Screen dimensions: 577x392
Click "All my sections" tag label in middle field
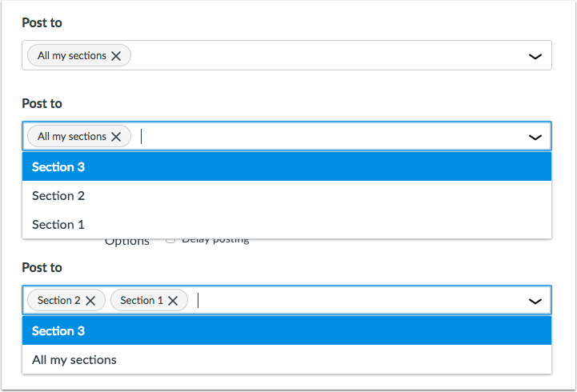[x=71, y=137]
